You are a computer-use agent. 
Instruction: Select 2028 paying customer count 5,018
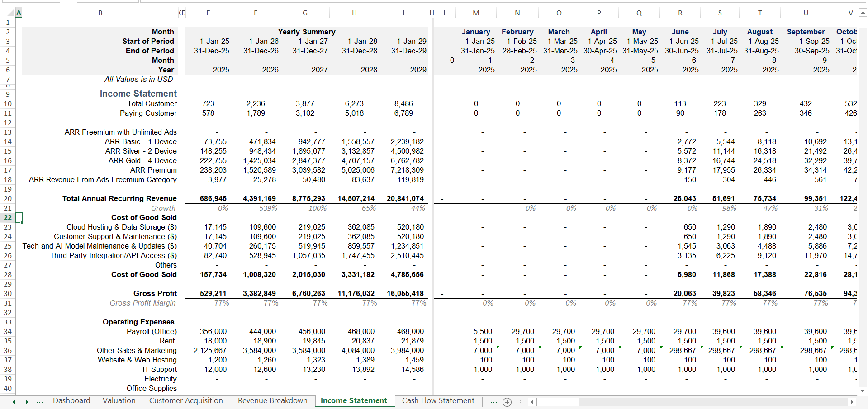[354, 113]
